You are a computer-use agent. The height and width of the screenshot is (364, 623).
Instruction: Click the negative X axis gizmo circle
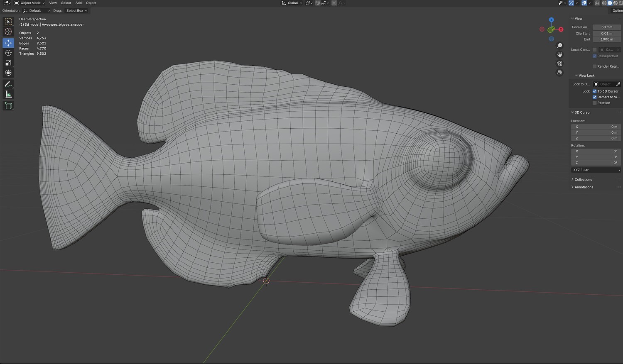coord(542,29)
